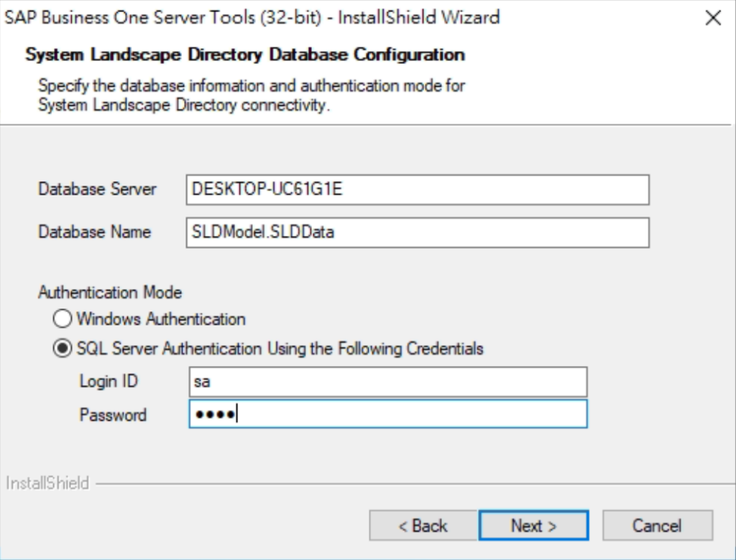Click the Login ID label
This screenshot has height=560, width=736.
pyautogui.click(x=109, y=381)
